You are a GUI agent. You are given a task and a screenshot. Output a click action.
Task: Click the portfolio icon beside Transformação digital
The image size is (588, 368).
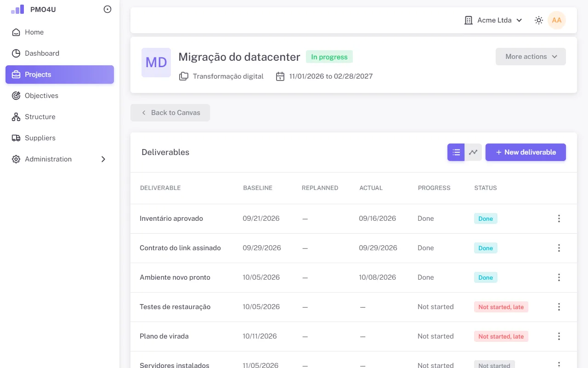click(x=184, y=76)
